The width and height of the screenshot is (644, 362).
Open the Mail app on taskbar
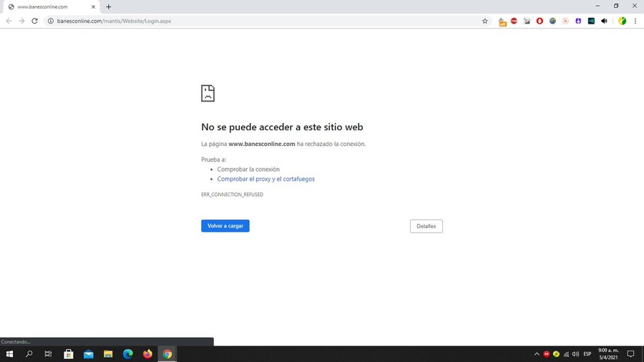pos(88,354)
